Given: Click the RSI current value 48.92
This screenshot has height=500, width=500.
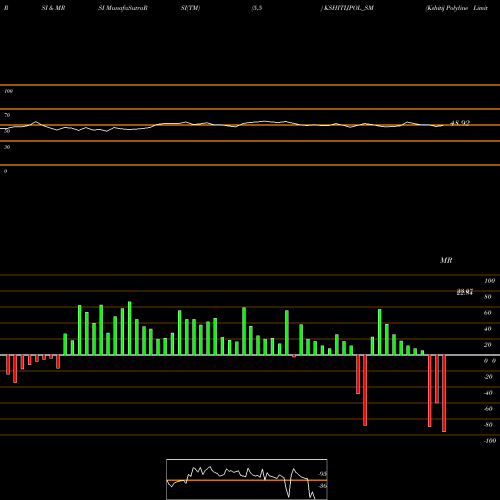Looking at the screenshot, I should click(460, 123).
